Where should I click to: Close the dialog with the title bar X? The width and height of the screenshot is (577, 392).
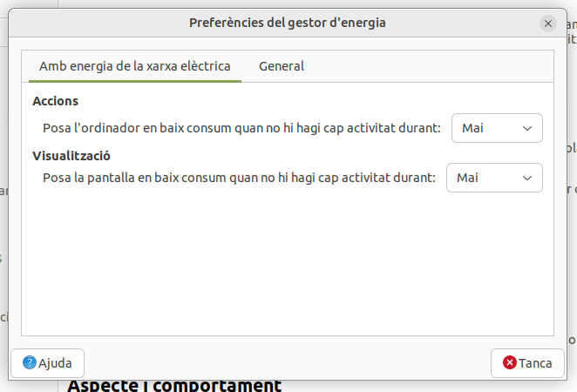pos(548,24)
